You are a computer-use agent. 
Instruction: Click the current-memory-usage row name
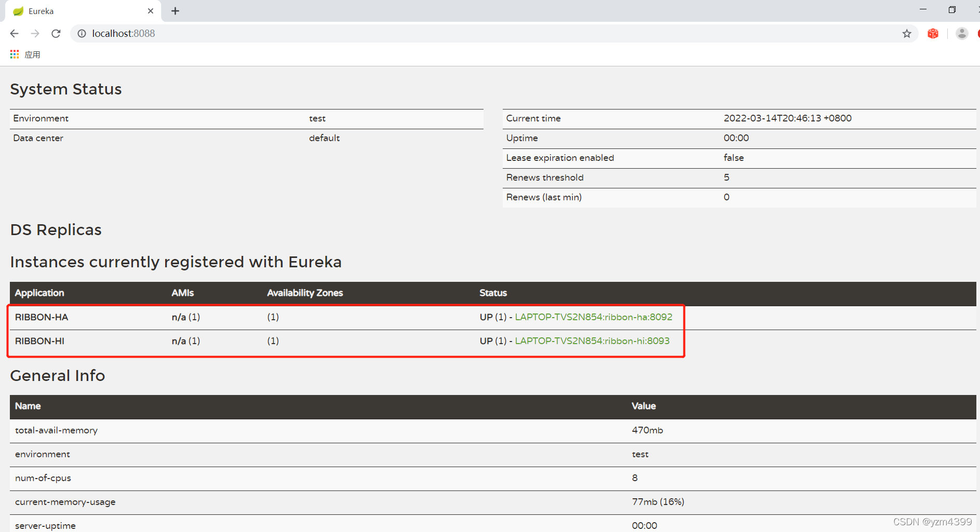point(65,502)
